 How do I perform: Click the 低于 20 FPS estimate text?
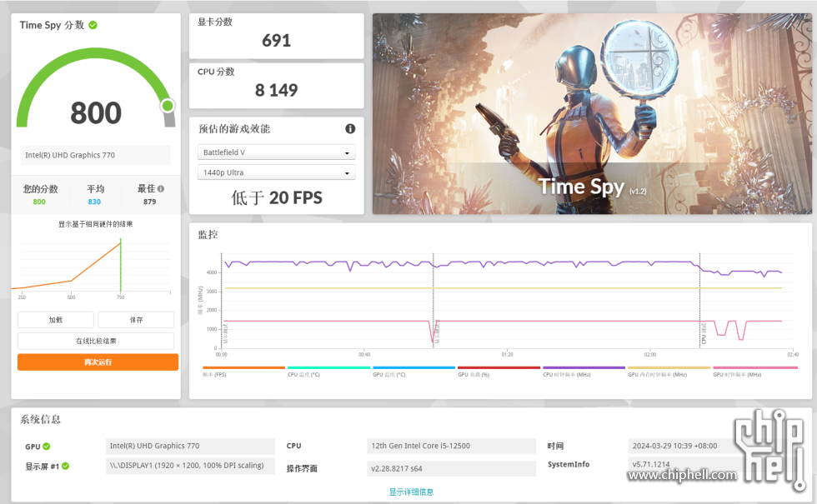click(x=277, y=198)
